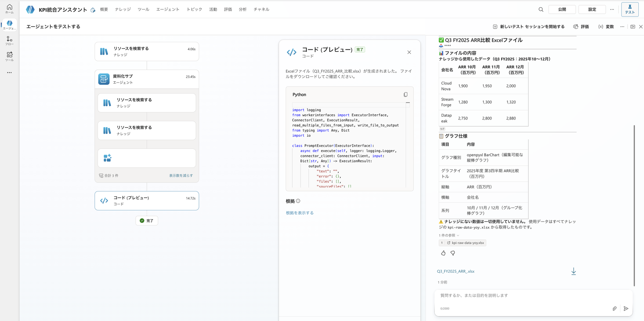Send the chat message
The width and height of the screenshot is (644, 321).
626,309
